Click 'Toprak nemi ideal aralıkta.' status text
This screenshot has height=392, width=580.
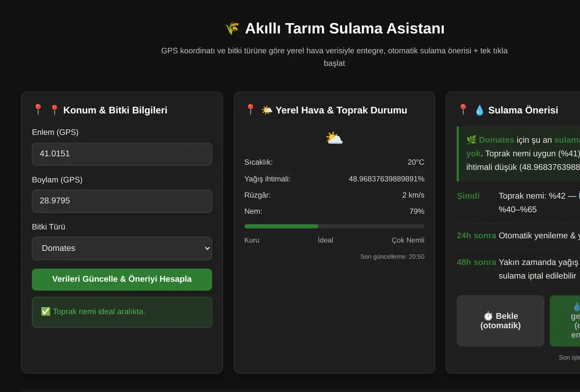click(x=99, y=312)
